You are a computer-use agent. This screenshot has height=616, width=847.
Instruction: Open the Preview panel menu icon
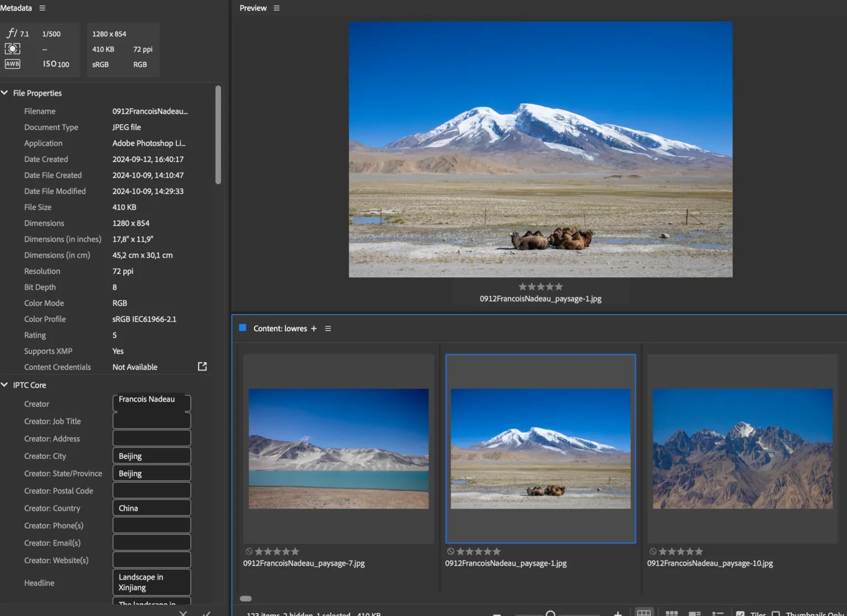click(277, 8)
